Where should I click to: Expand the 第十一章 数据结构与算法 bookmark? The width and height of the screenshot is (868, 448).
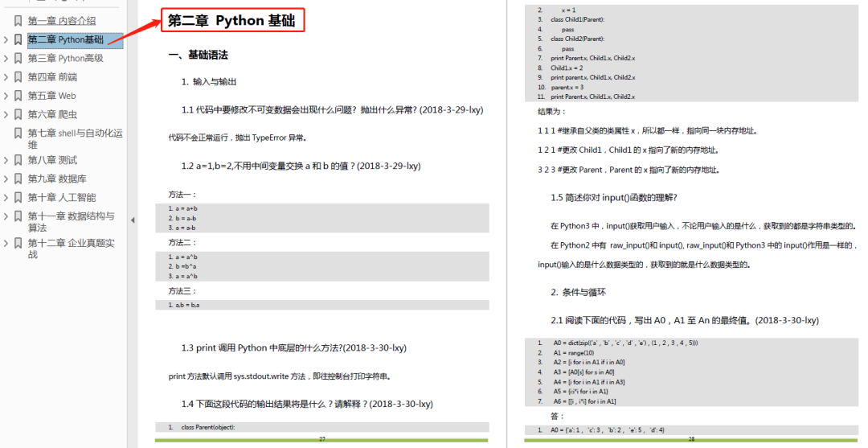6,216
